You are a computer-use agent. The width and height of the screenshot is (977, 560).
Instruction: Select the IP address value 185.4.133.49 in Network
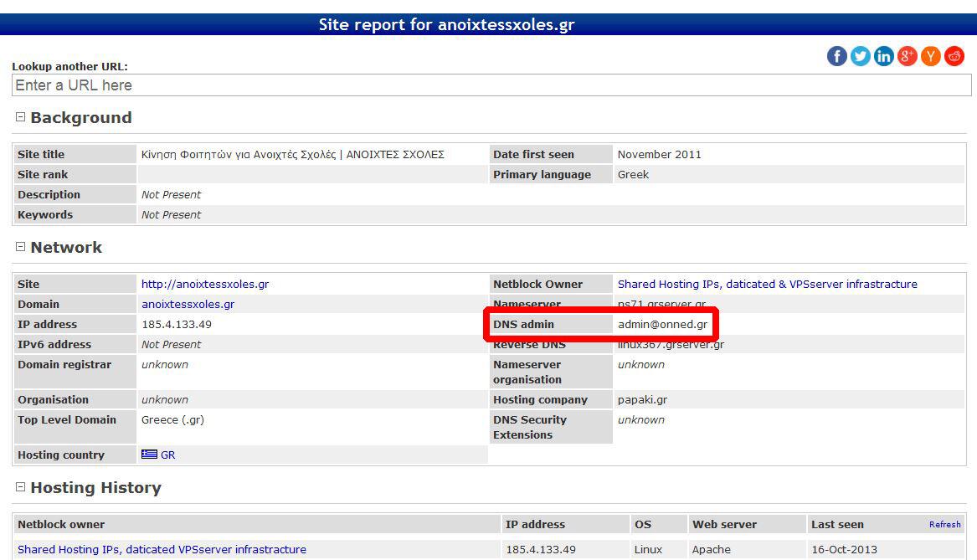click(x=177, y=324)
